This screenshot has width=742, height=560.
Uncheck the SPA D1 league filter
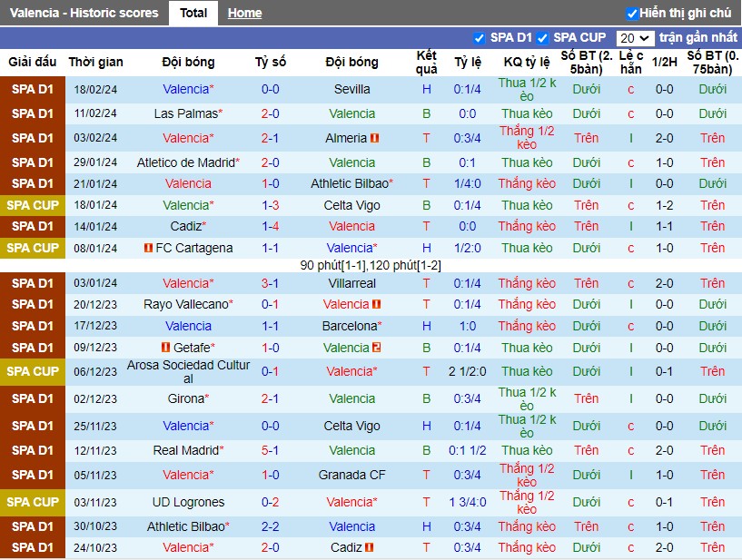click(479, 38)
